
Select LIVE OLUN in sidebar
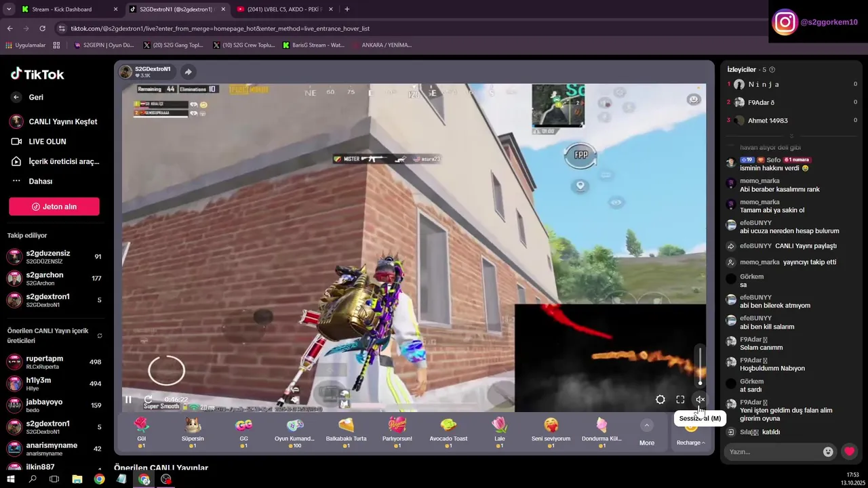(x=39, y=142)
